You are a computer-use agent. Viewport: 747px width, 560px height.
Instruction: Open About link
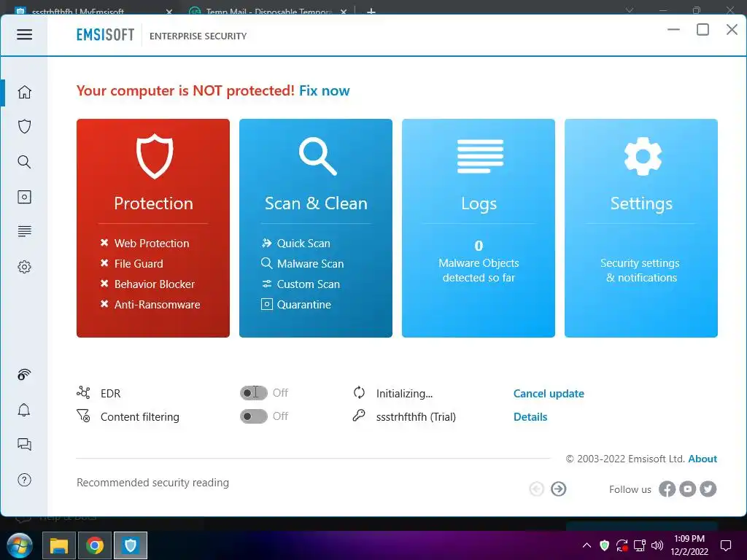point(703,459)
